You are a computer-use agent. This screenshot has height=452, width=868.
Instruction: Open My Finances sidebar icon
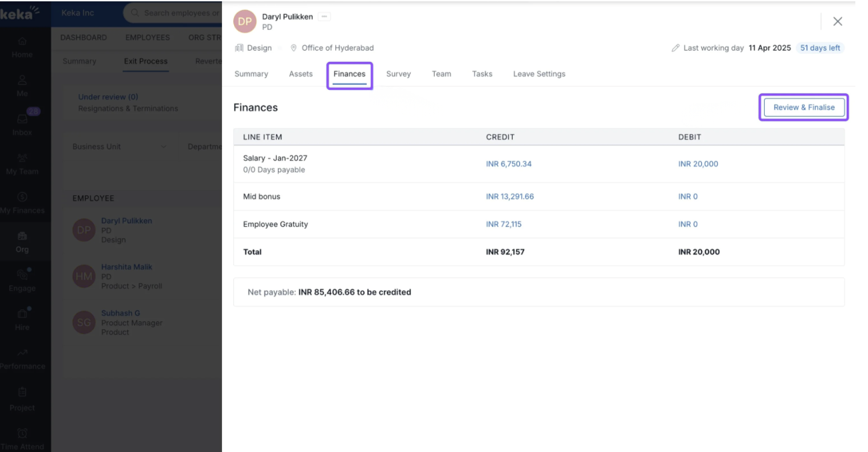pyautogui.click(x=22, y=197)
